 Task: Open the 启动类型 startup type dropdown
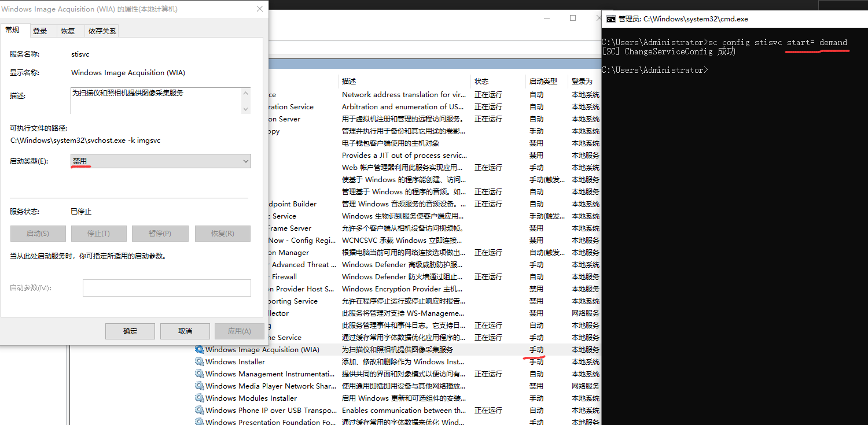click(161, 161)
